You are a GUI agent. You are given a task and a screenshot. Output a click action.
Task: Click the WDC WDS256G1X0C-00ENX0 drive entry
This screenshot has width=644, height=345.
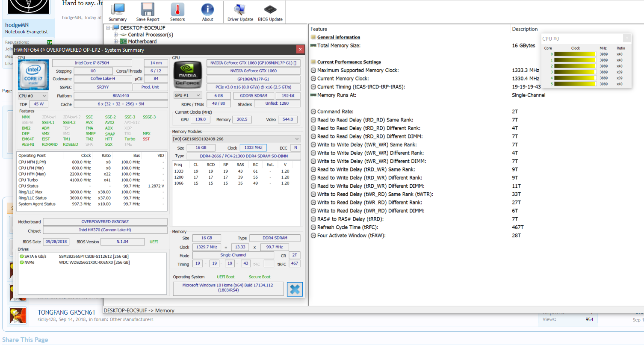pos(94,262)
